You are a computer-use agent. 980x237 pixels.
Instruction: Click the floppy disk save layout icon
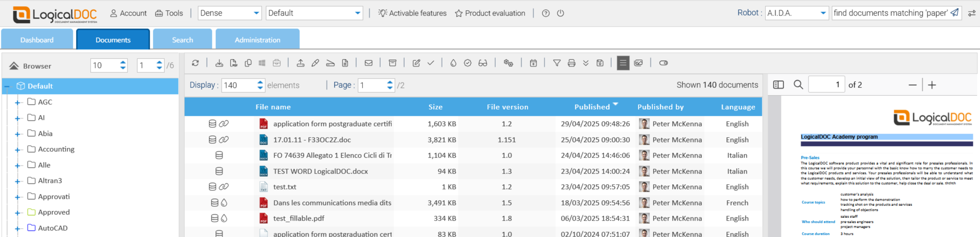(600, 63)
